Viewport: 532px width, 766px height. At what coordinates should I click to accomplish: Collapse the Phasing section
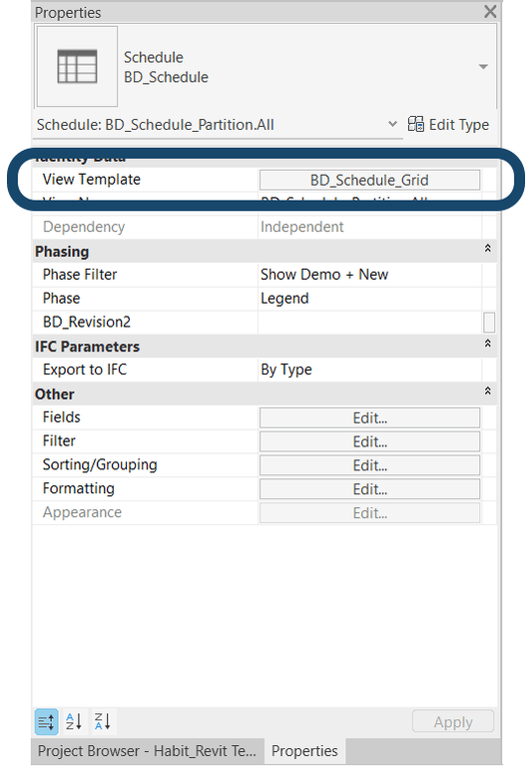[487, 248]
